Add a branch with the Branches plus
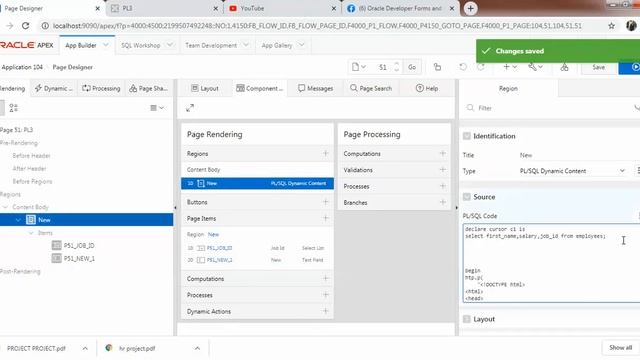The height and width of the screenshot is (360, 640). coord(442,202)
